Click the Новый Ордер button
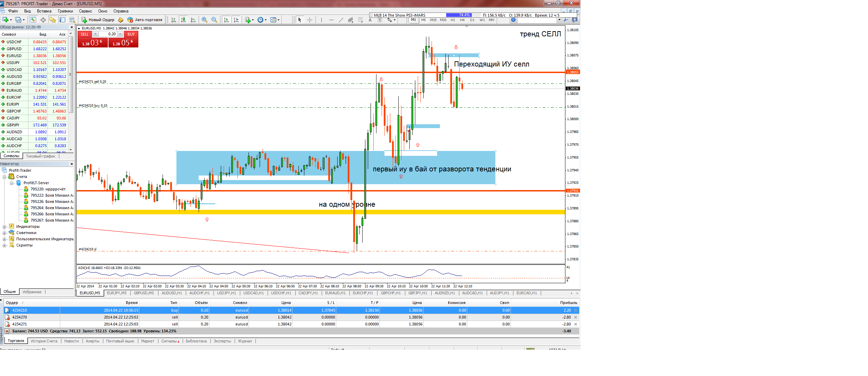The width and height of the screenshot is (868, 376). (x=98, y=20)
